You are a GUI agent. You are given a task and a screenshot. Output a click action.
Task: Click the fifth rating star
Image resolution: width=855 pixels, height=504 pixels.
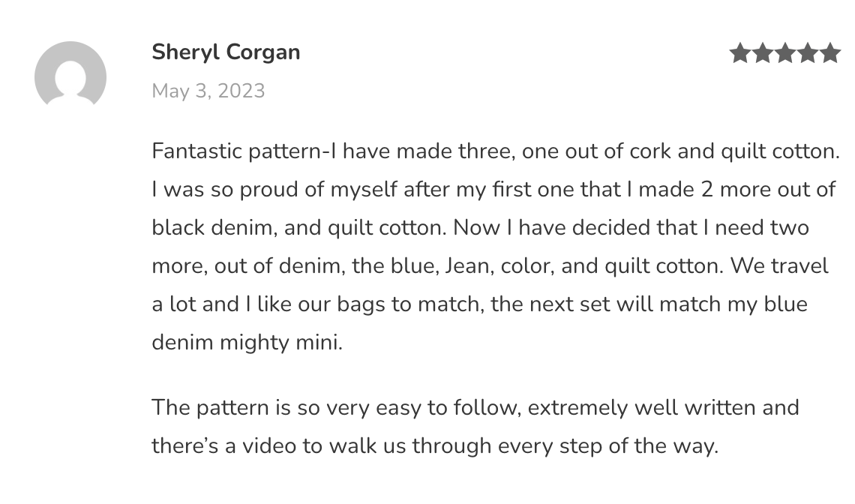830,53
